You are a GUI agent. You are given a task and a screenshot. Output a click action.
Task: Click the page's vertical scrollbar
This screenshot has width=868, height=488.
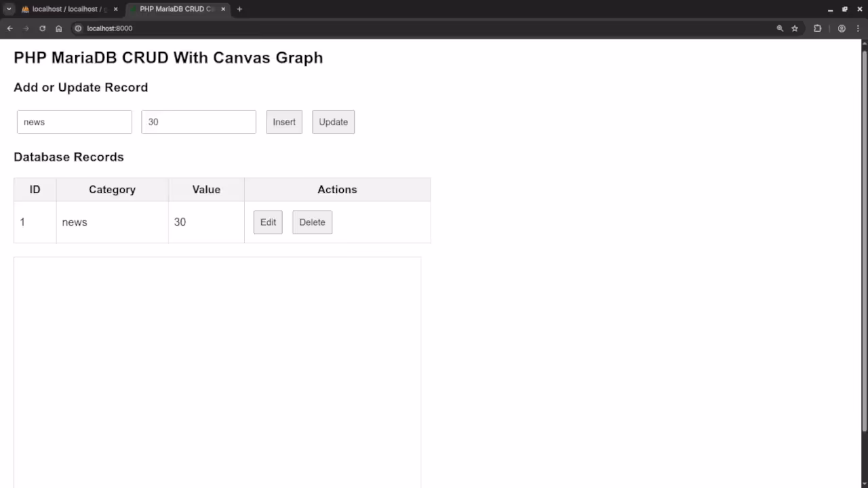pos(864,237)
